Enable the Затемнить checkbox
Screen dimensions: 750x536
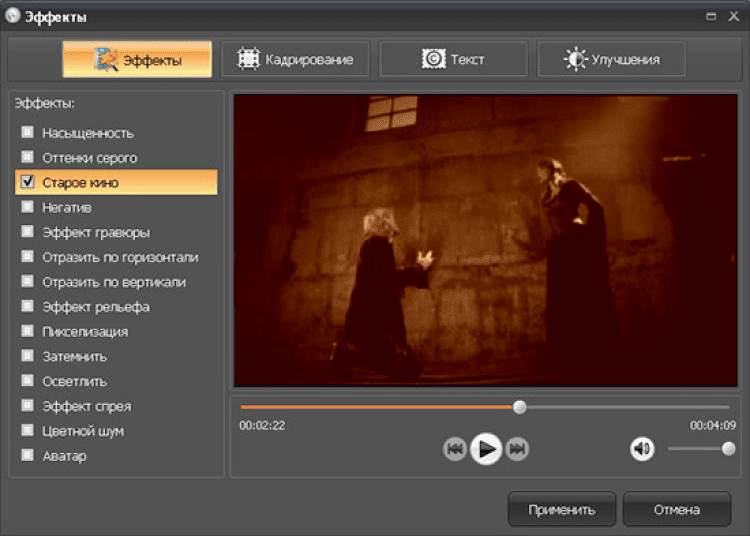[x=28, y=356]
